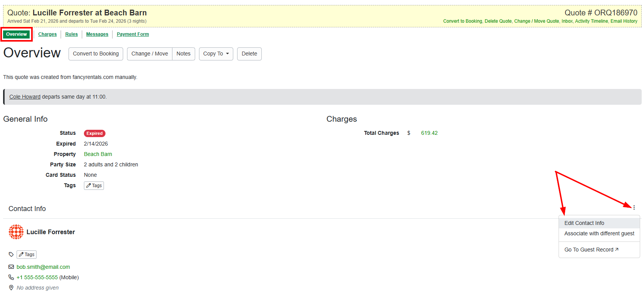Click the Expired status badge

click(x=94, y=133)
